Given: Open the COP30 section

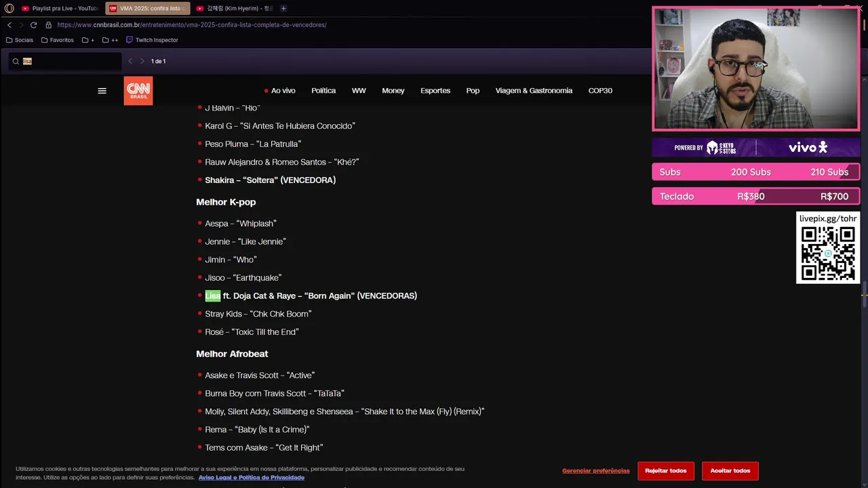Looking at the screenshot, I should click(600, 91).
